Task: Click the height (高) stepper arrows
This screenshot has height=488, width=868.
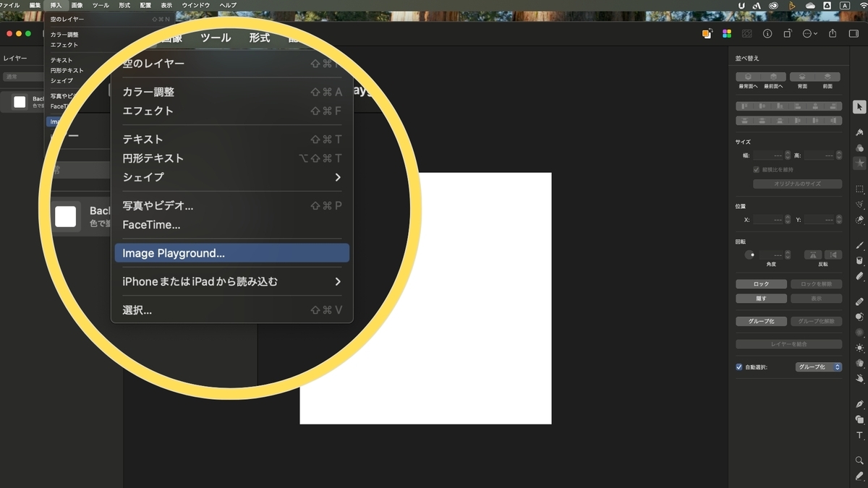Action: click(839, 155)
